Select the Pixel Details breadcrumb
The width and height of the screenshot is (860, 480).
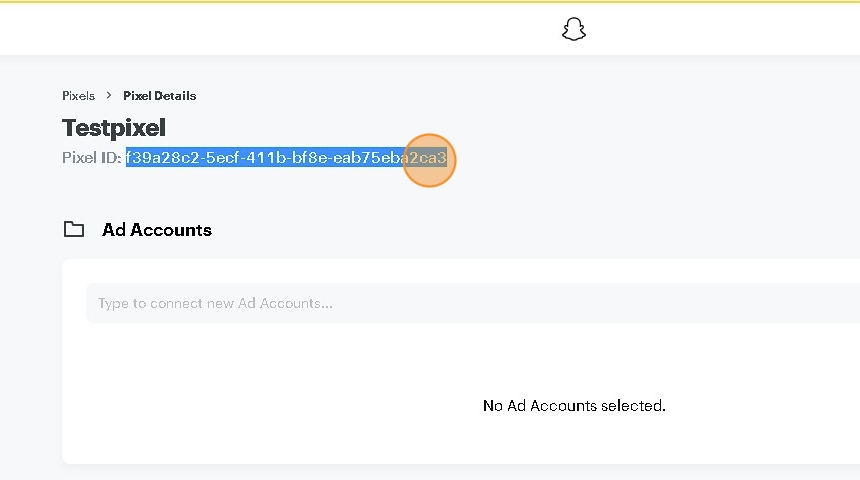click(x=160, y=95)
